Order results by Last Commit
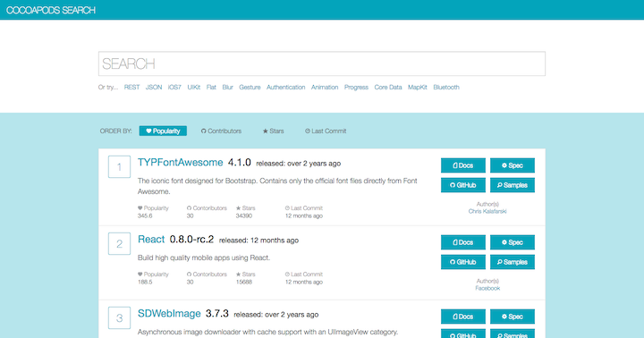 click(326, 131)
